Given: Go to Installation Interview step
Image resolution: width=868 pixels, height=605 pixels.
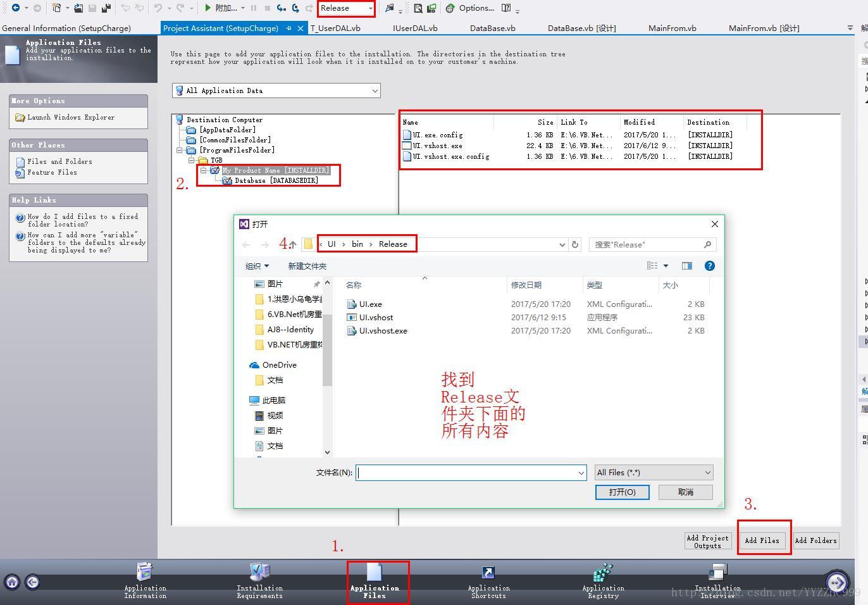Looking at the screenshot, I should (x=717, y=580).
